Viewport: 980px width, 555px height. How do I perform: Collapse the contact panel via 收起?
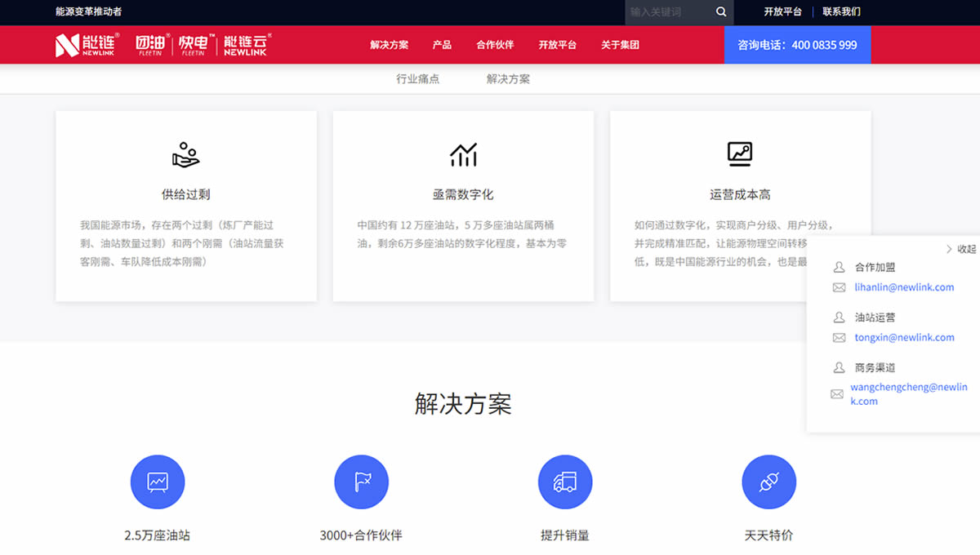961,249
